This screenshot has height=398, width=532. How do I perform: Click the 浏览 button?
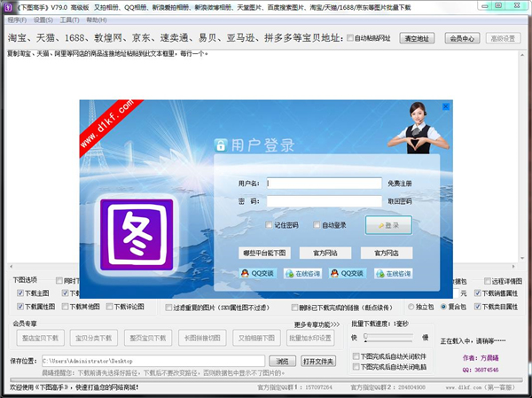282,361
